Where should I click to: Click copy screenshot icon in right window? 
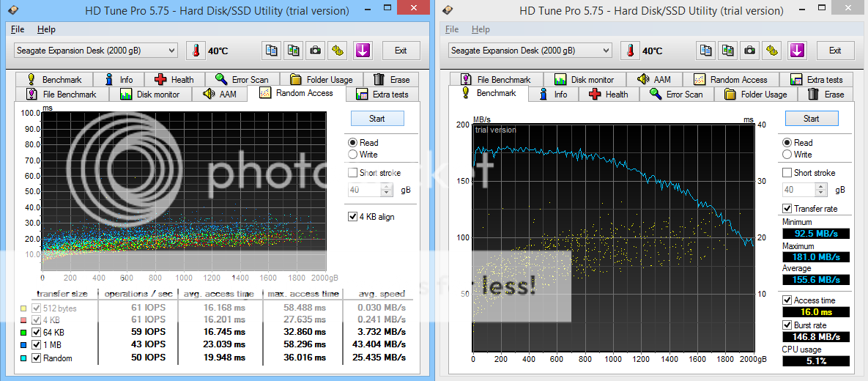[728, 51]
